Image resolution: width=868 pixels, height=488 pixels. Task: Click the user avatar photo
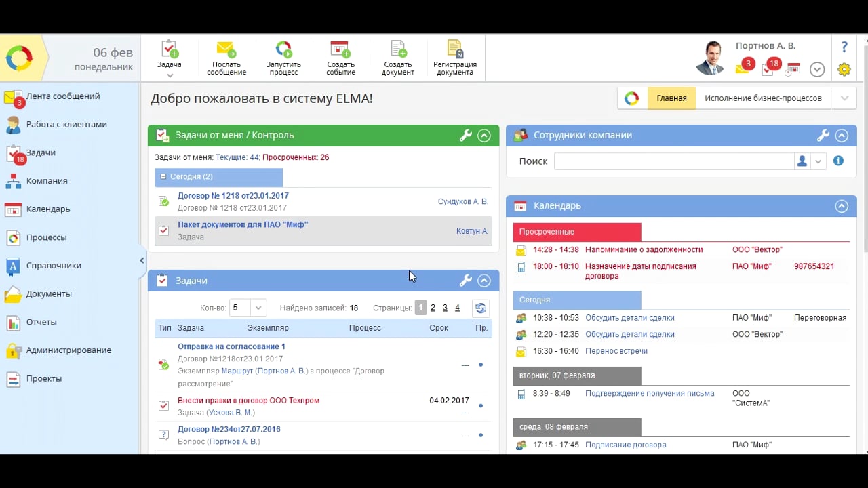[711, 58]
